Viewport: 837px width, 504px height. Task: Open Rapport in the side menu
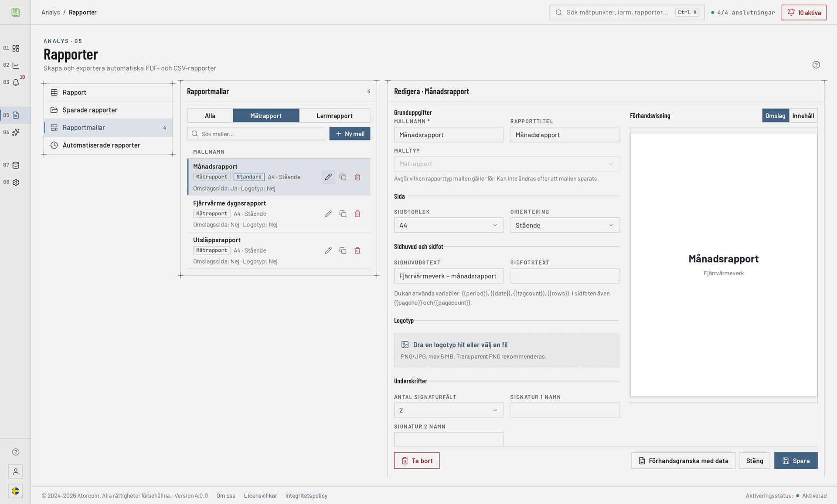pos(108,92)
